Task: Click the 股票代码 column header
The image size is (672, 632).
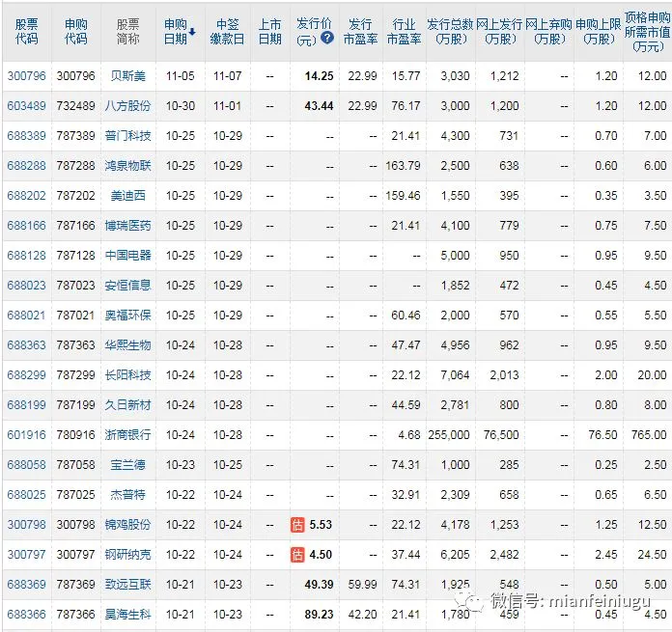Action: click(x=27, y=32)
